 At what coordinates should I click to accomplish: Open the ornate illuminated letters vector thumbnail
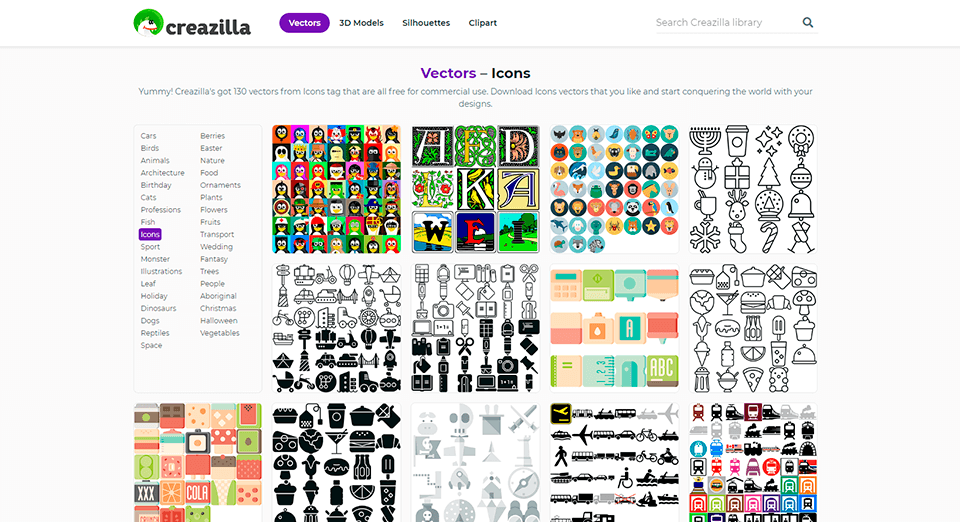[x=476, y=189]
